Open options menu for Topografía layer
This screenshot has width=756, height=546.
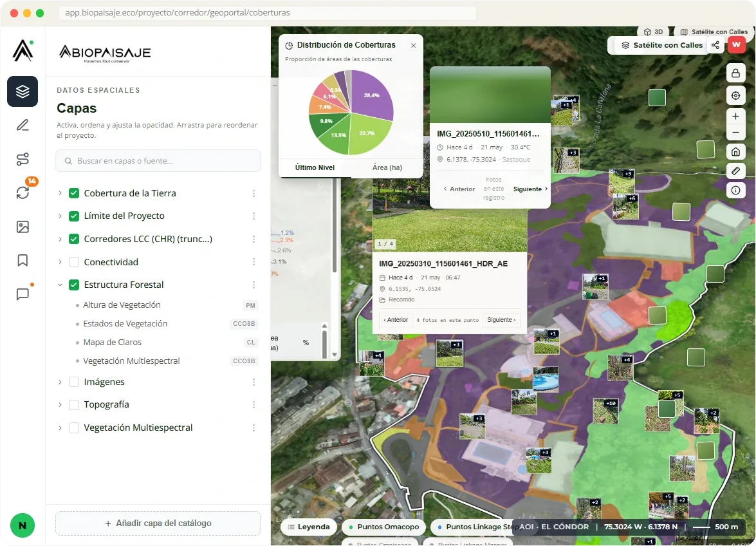tap(254, 405)
